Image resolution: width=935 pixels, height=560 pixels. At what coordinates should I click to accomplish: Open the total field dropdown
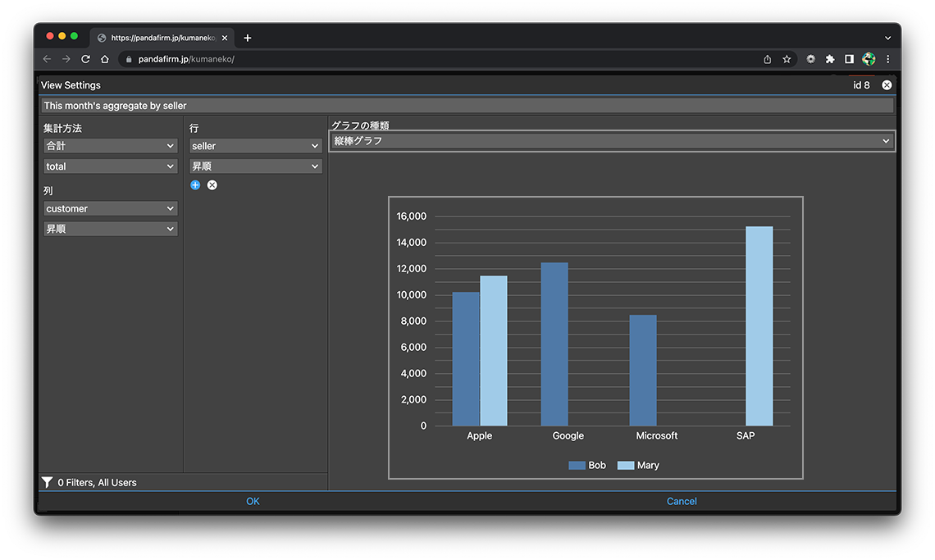tap(111, 166)
